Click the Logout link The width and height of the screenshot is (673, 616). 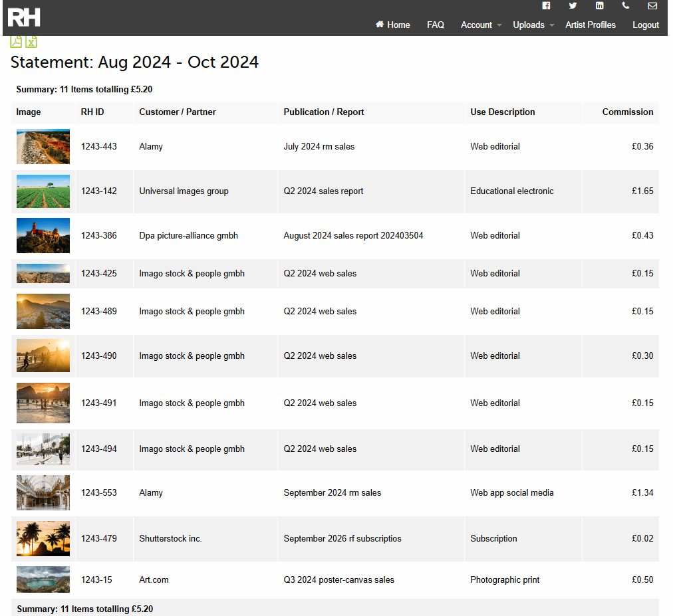(646, 25)
